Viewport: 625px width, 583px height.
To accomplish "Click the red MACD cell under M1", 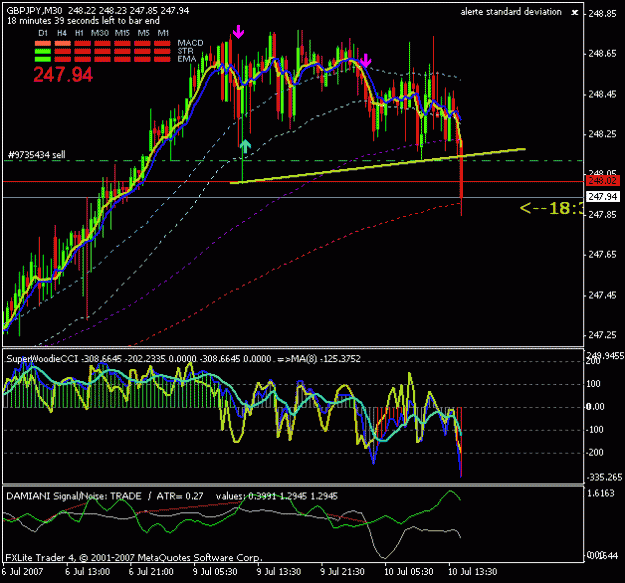I will [162, 43].
